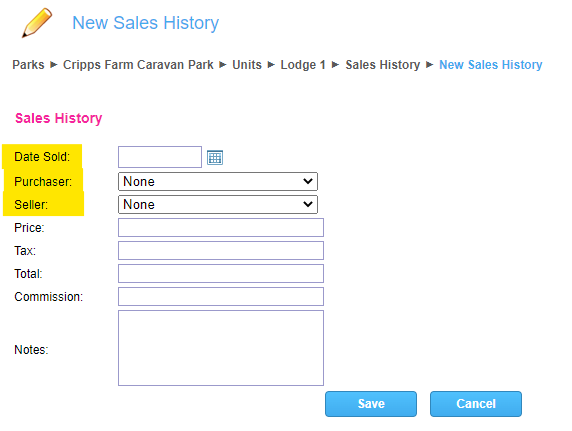Open Lodge 1 breadcrumb link
This screenshot has width=572, height=431.
303,65
